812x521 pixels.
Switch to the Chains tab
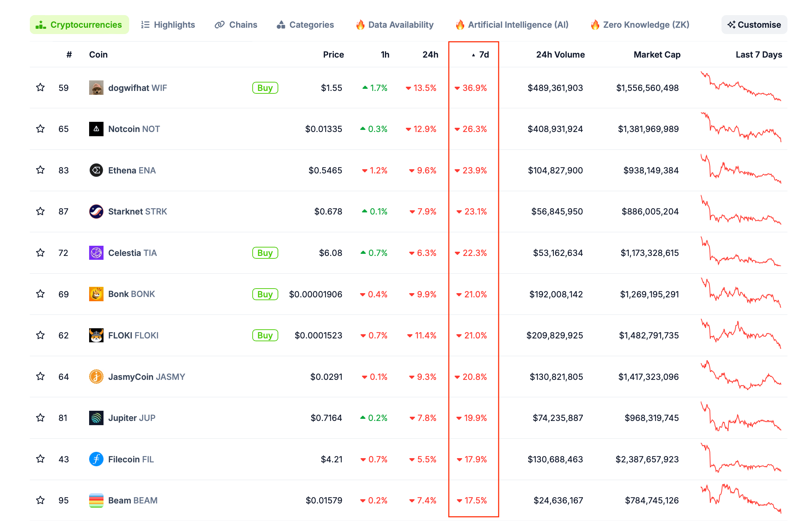tap(236, 25)
